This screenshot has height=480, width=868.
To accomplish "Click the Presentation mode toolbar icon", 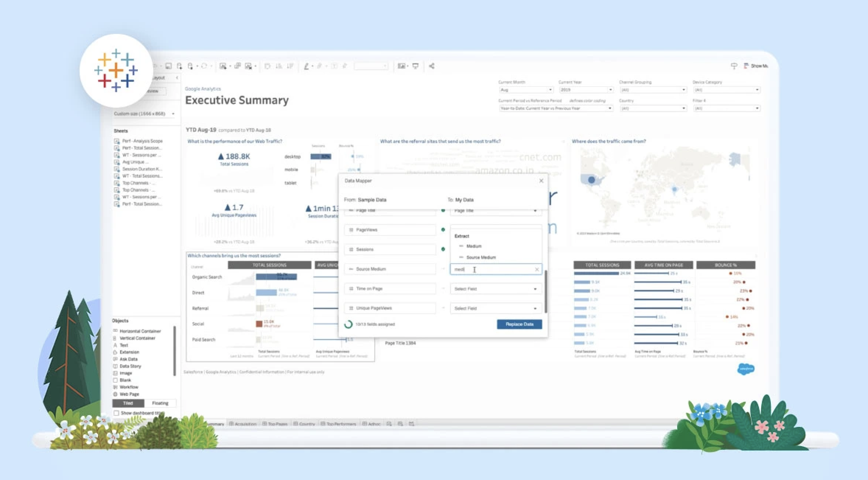I will pyautogui.click(x=415, y=66).
